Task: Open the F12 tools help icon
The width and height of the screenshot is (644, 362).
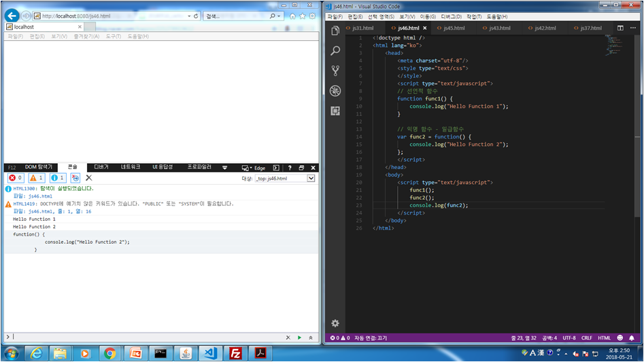Action: [x=290, y=168]
